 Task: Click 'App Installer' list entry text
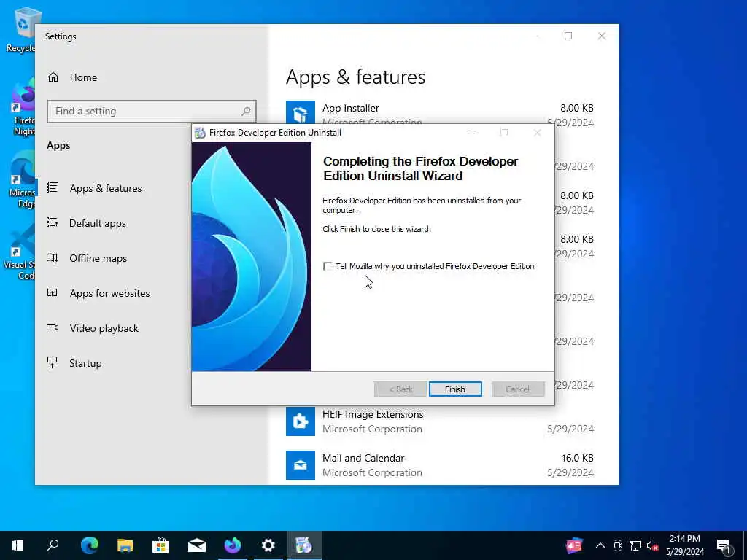pos(351,108)
